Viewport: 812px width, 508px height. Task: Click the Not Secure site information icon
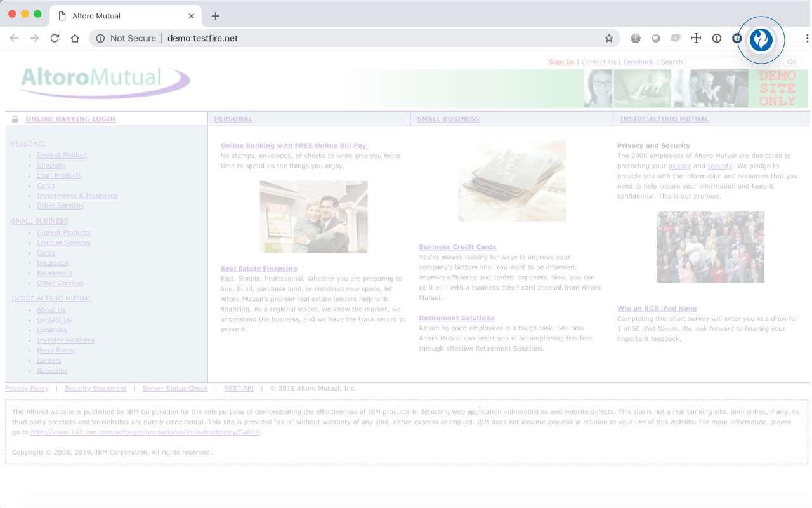[x=100, y=38]
